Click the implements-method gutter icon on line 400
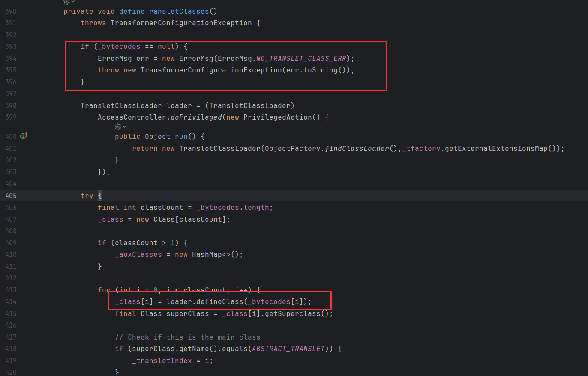The image size is (588, 376). pos(24,136)
